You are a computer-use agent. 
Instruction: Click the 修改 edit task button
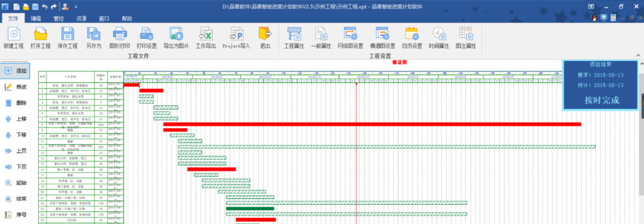[x=15, y=87]
